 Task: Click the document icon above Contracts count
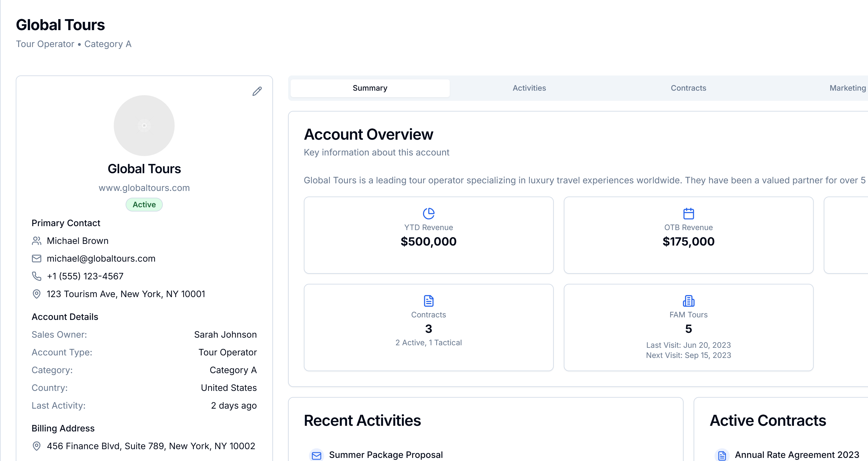(x=428, y=300)
